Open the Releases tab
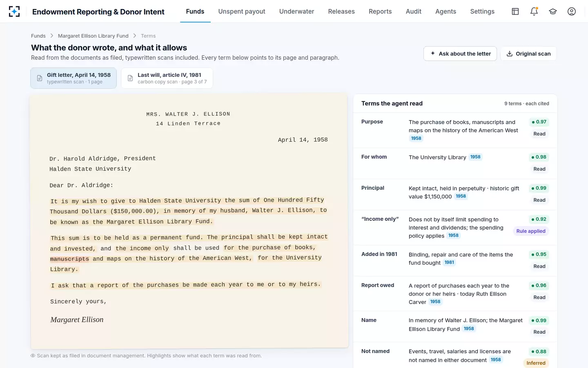 341,11
